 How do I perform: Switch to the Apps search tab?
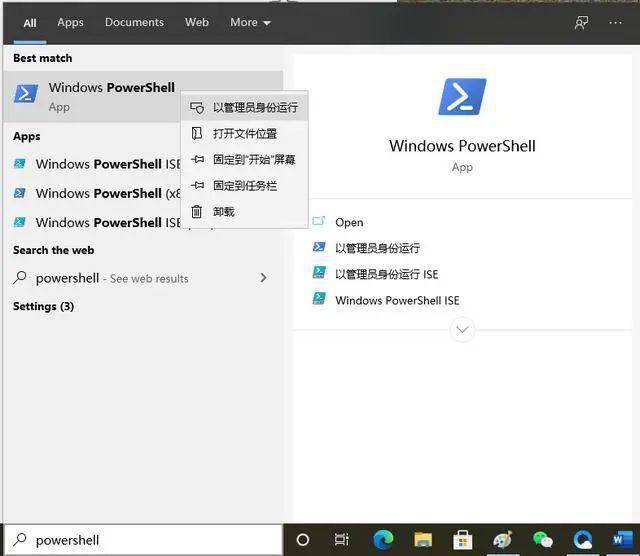pyautogui.click(x=70, y=22)
